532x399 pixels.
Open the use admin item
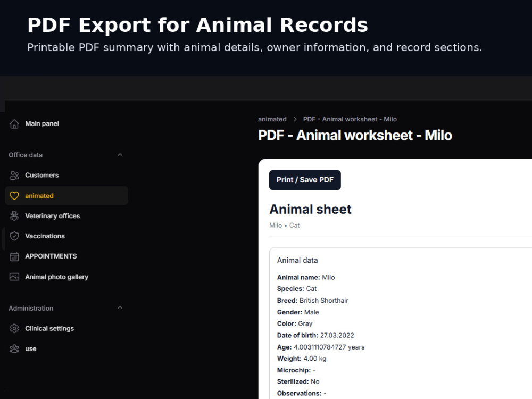pos(30,349)
